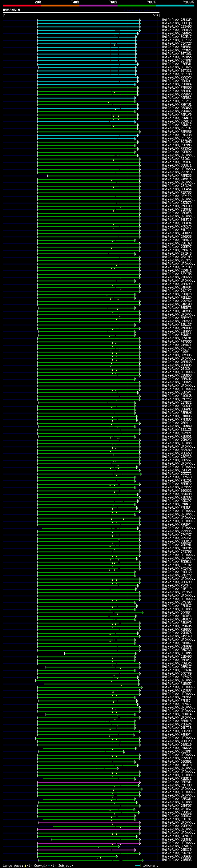197x868 pixels.
Task: Select the UniRef100_C5YM25 label
Action: pos(177,50)
